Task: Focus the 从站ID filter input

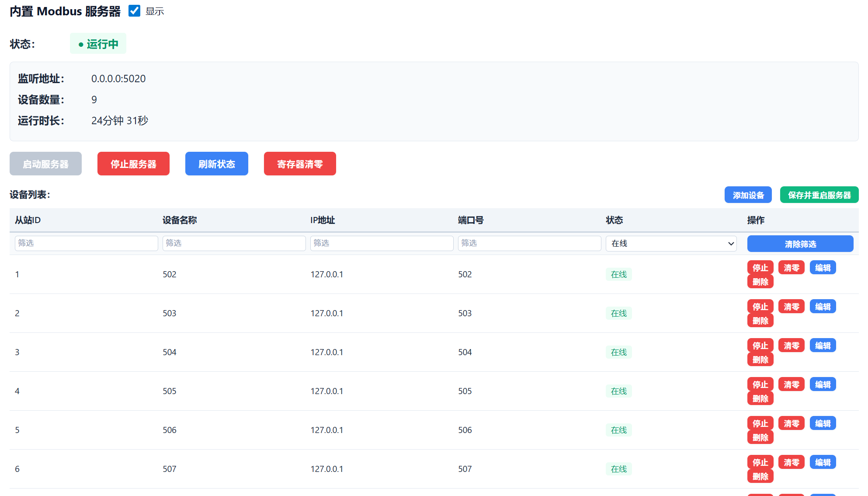Action: (x=87, y=243)
